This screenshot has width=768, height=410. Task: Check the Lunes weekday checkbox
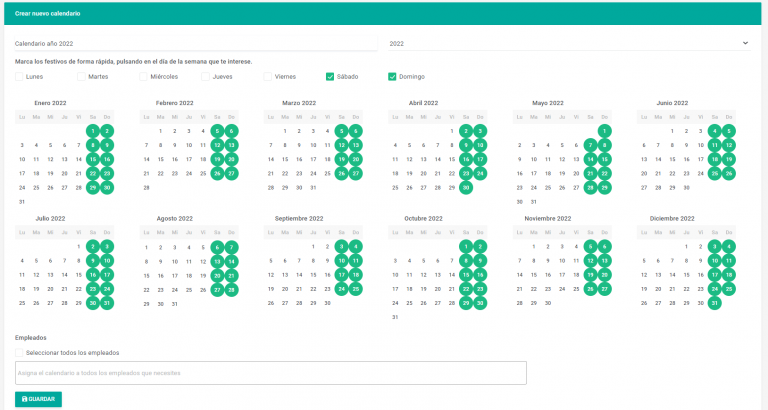(20, 76)
